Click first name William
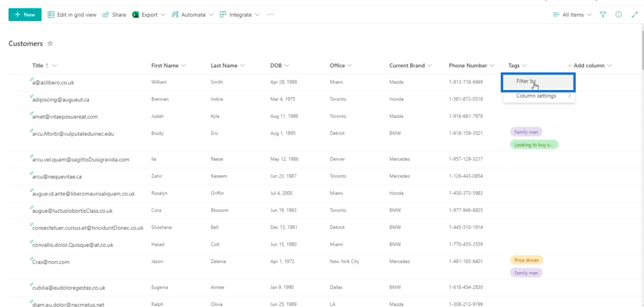 click(x=159, y=82)
